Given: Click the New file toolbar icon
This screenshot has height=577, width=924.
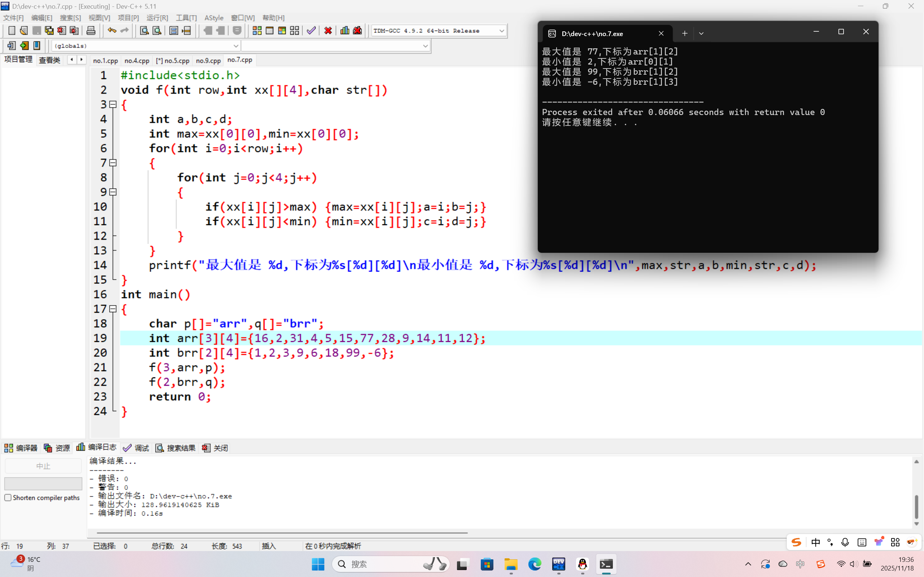Looking at the screenshot, I should pos(12,31).
